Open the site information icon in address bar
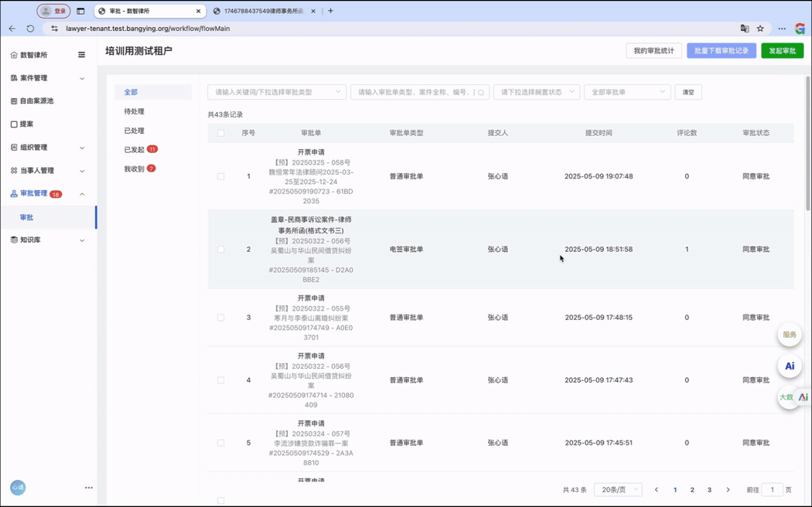The image size is (812, 507). coord(54,29)
